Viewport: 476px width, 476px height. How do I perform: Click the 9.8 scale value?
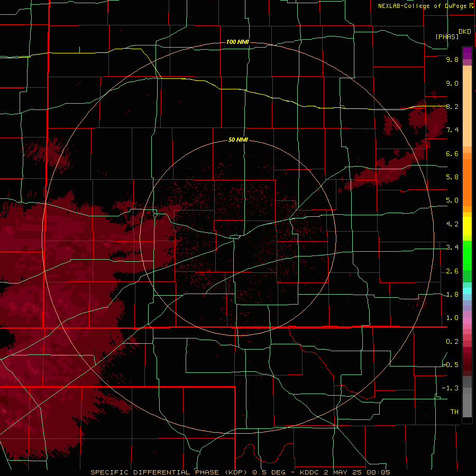(452, 60)
